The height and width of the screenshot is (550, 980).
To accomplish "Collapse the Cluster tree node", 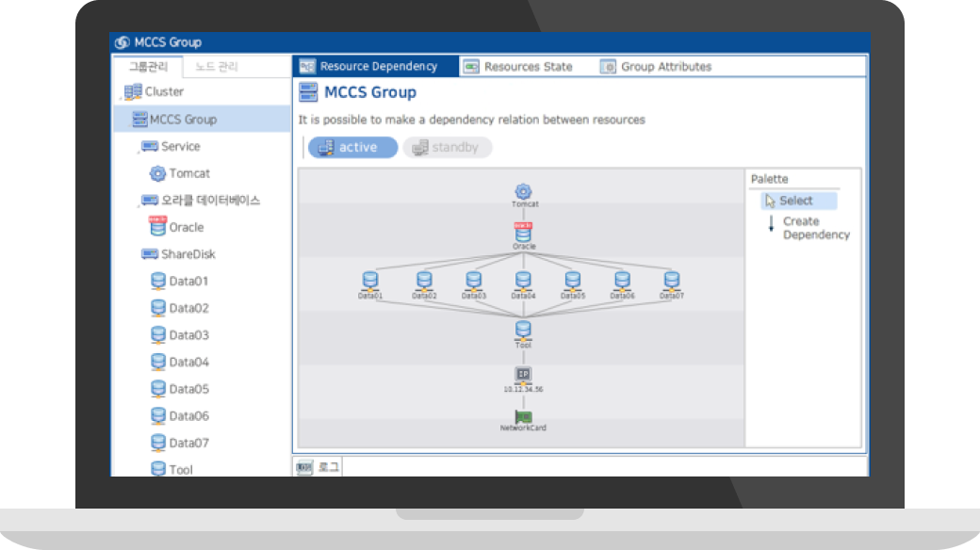I will (121, 96).
